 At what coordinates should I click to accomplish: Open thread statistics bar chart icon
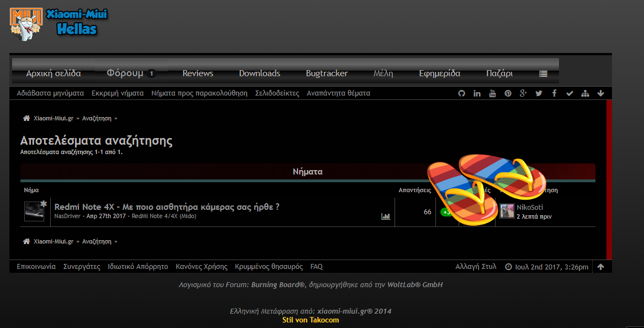coord(386,216)
